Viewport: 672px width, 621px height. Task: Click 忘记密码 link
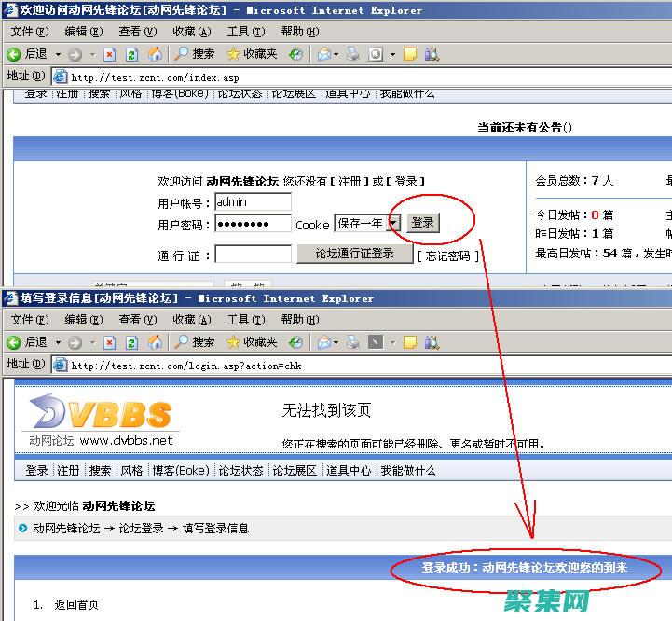click(448, 255)
